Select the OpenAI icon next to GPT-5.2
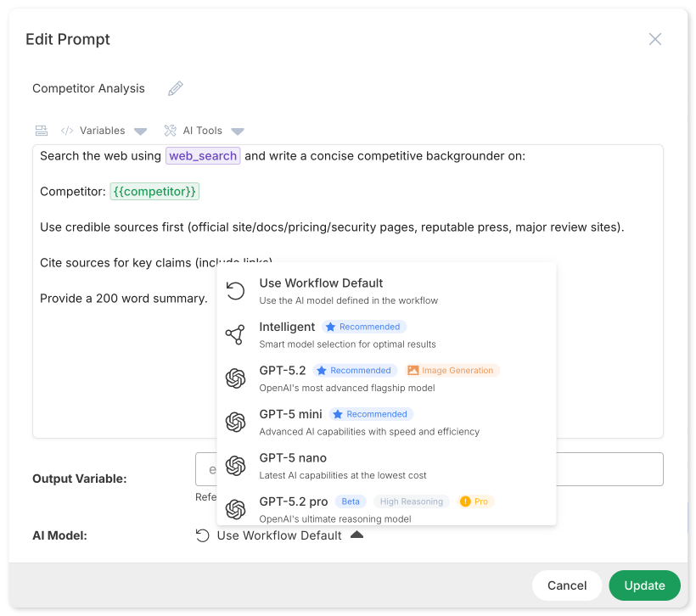This screenshot has width=696, height=616. pos(236,378)
